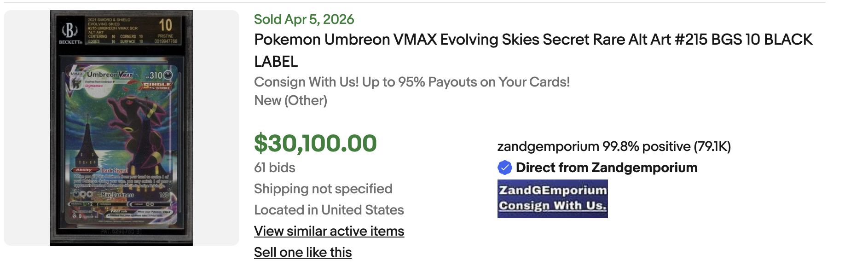Click the Umbreon VMAX name on the card
The image size is (868, 278).
click(x=110, y=75)
